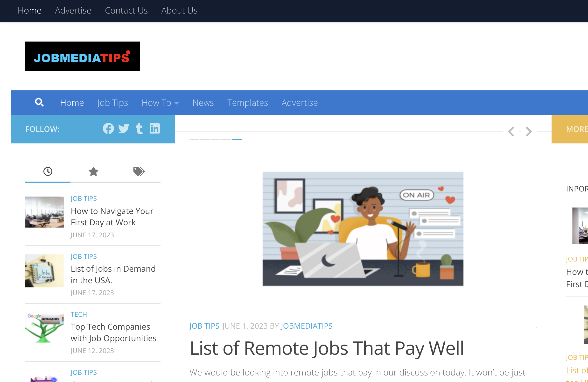This screenshot has width=588, height=382.
Task: Expand the How To dropdown menu
Action: pyautogui.click(x=160, y=102)
